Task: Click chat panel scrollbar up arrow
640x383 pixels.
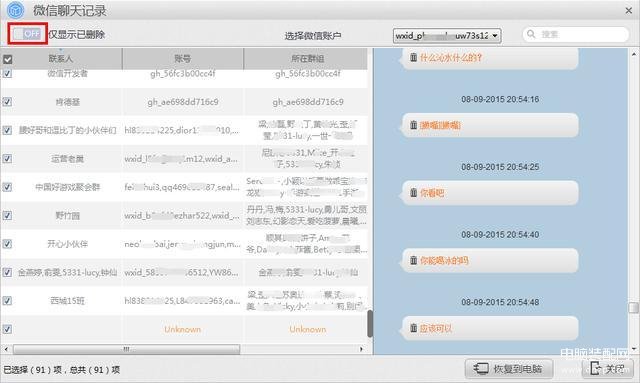Action: [x=633, y=54]
